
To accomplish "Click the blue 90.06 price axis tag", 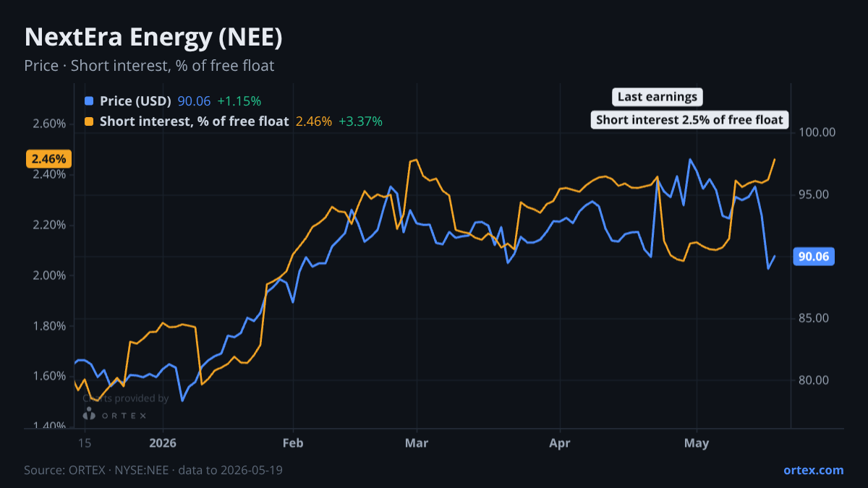I will 814,256.
